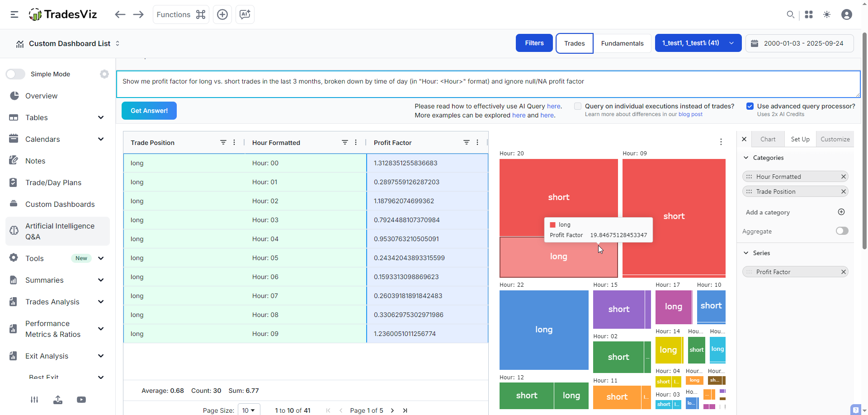
Task: Toggle the Simple Mode switch
Action: point(16,74)
